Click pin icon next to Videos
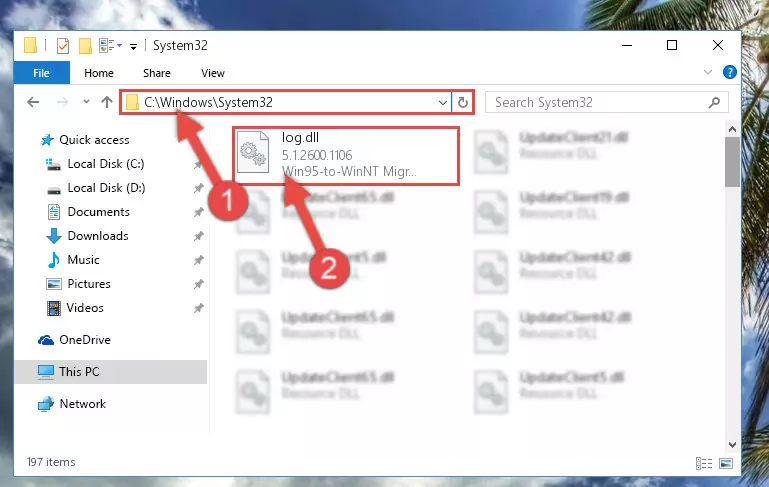Screen dimensions: 769x487 (198, 308)
